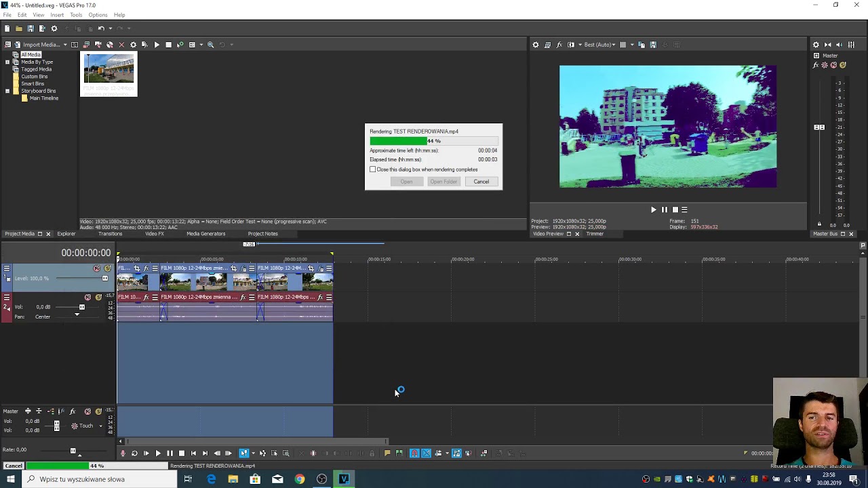Stop media preview in Project Media toolbar
Image resolution: width=868 pixels, height=488 pixels.
click(x=168, y=45)
